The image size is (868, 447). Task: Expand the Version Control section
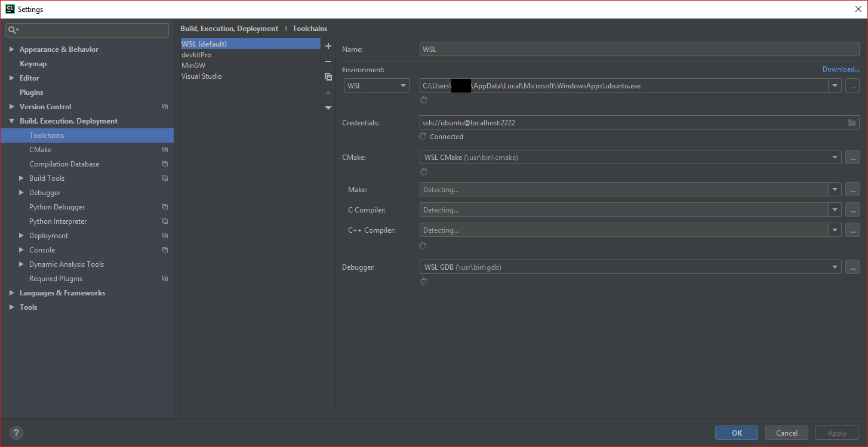click(x=11, y=107)
